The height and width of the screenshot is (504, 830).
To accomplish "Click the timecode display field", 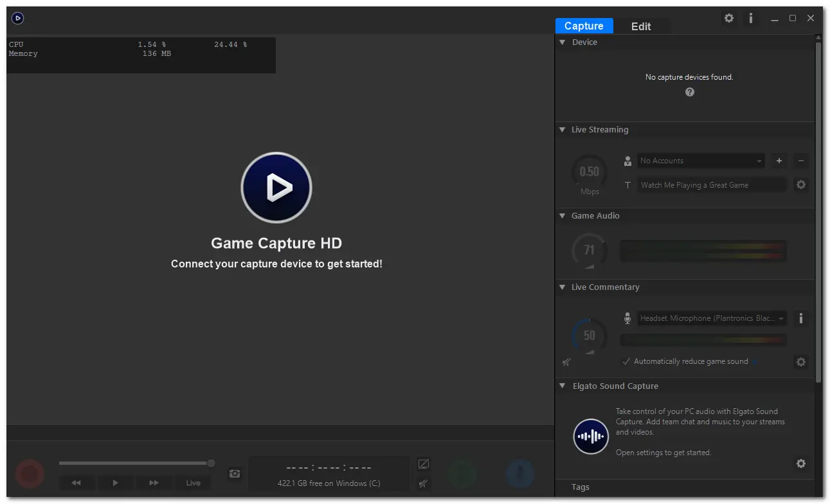I will pos(329,474).
